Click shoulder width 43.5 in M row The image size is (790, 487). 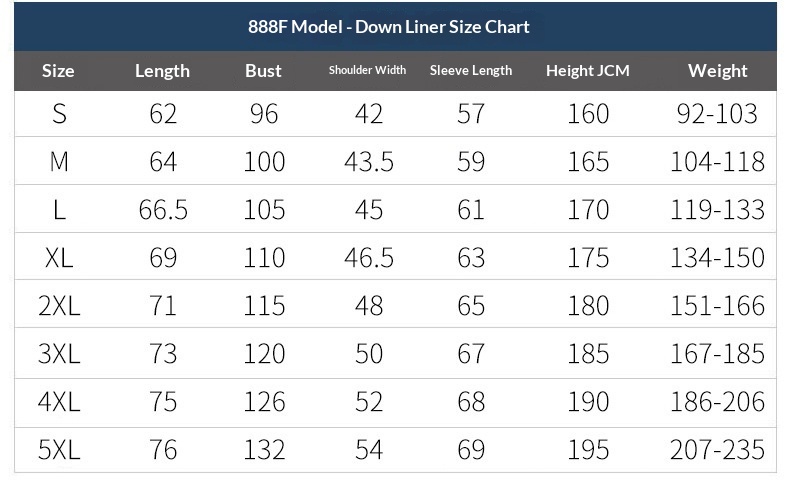[369, 162]
